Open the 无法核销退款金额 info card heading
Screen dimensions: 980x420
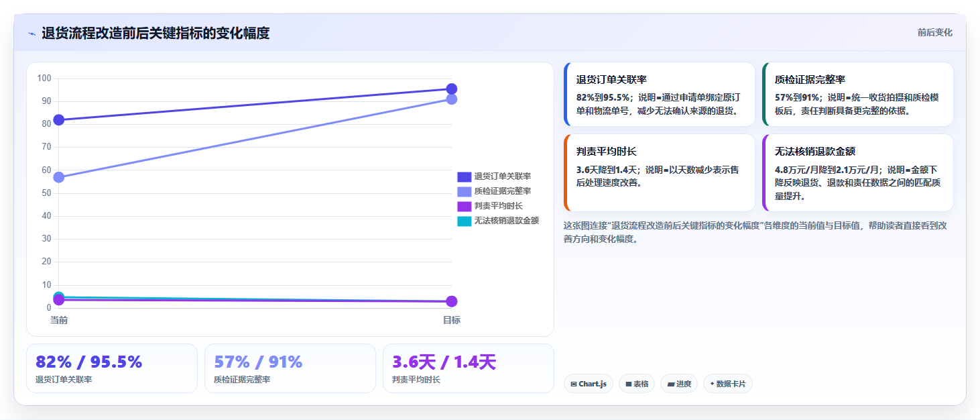[815, 152]
